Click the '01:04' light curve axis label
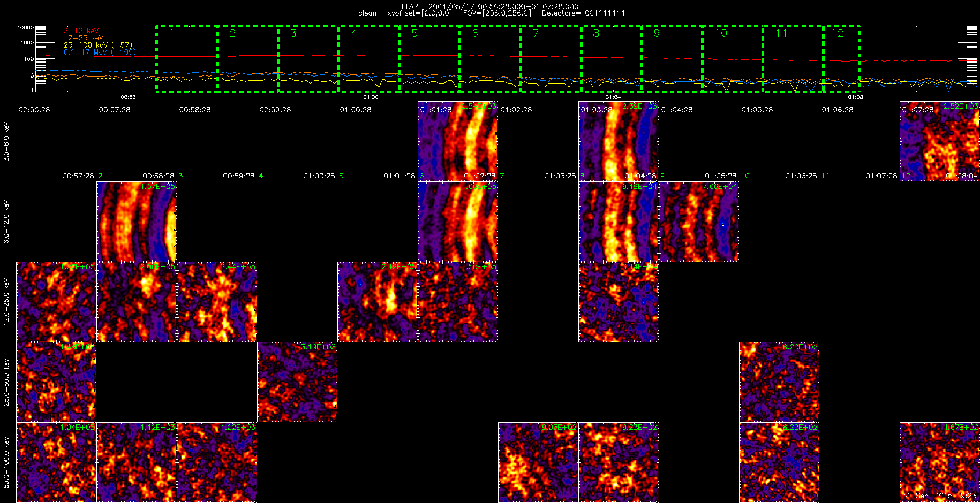Screen dimensions: 980x503 613,97
